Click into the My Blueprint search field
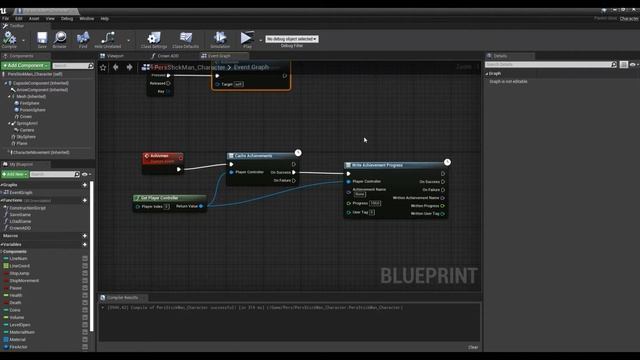 (52, 174)
